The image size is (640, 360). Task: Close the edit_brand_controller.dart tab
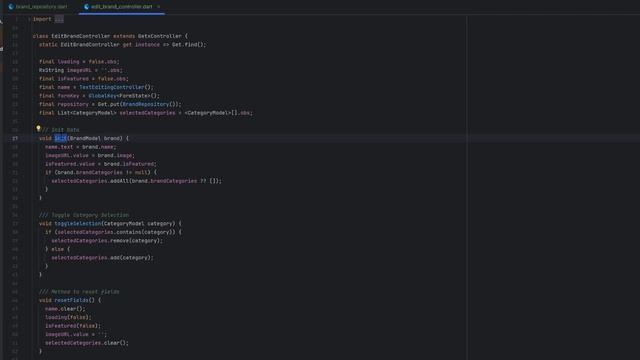pyautogui.click(x=158, y=7)
